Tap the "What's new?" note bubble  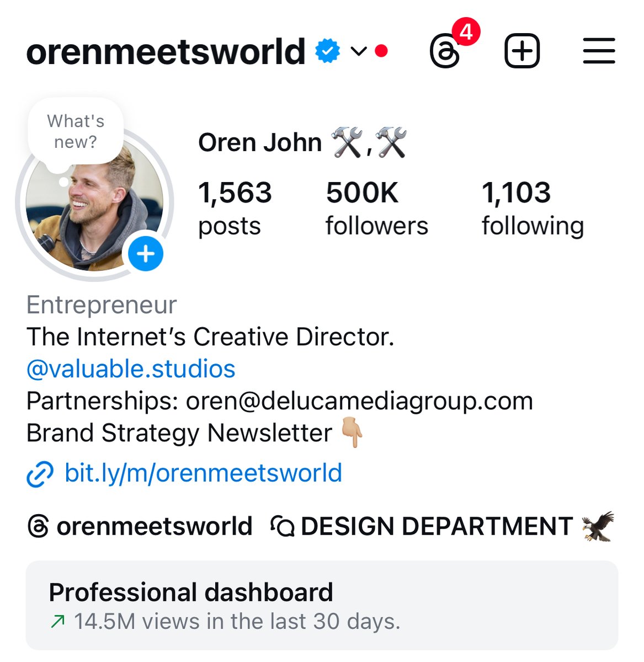(x=76, y=131)
